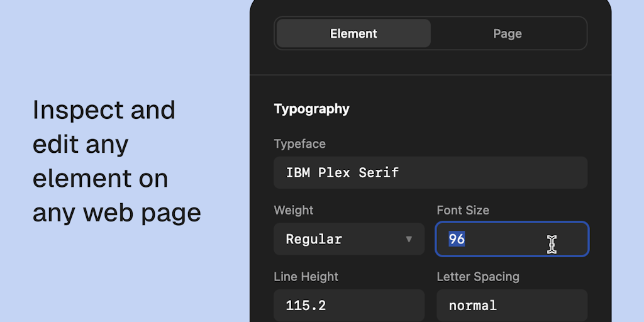
Task: Click the Letter Spacing label
Action: click(478, 277)
